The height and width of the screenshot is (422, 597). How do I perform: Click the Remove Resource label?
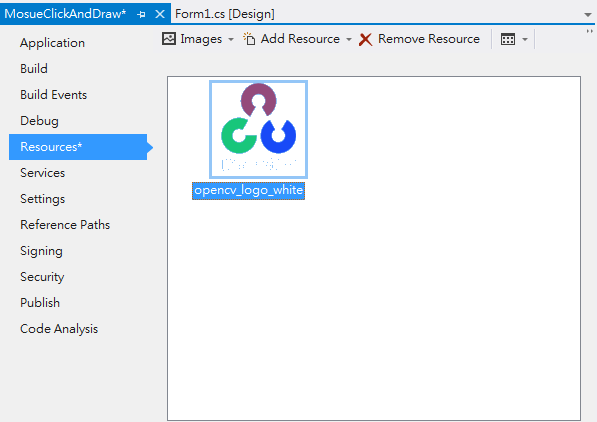(x=429, y=39)
